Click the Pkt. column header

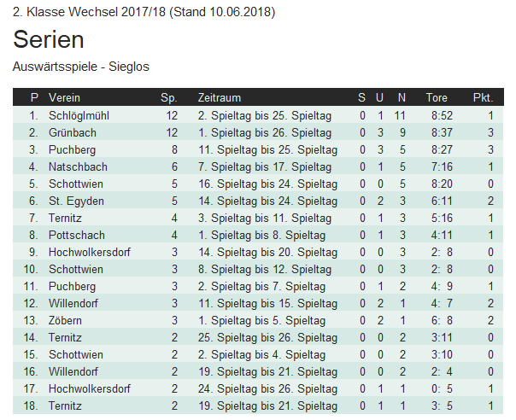coord(483,98)
